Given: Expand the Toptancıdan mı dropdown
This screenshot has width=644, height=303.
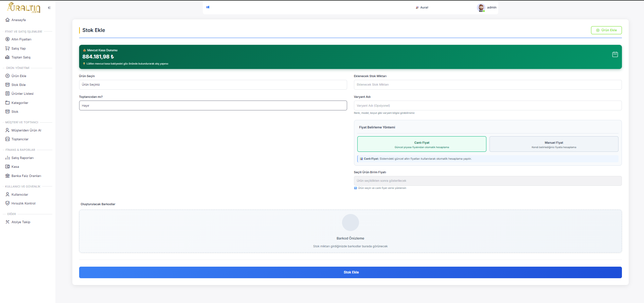Looking at the screenshot, I should click(x=213, y=106).
